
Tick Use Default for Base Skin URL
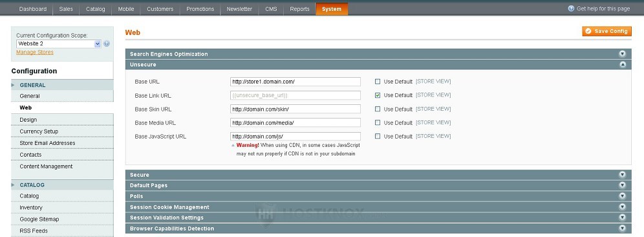pyautogui.click(x=378, y=109)
